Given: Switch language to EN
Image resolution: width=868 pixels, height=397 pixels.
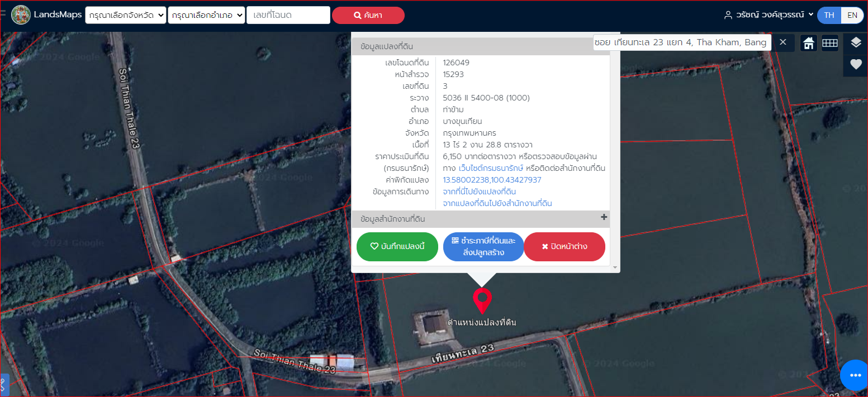Looking at the screenshot, I should pos(852,15).
